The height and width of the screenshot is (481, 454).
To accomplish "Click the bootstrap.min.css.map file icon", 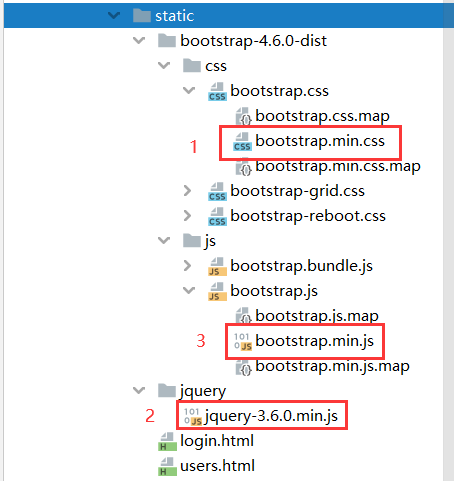I will [243, 166].
